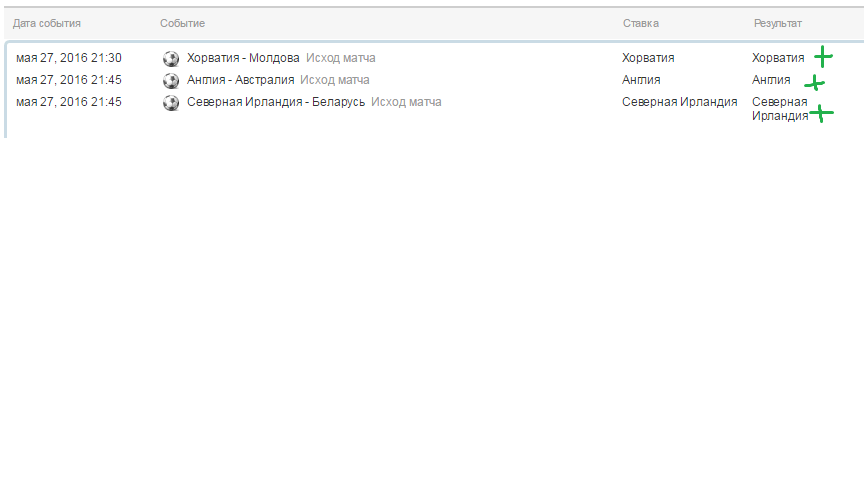Open the 'Хорватия - Молдова' event
Image resolution: width=864 pixels, height=483 pixels.
pyautogui.click(x=243, y=58)
